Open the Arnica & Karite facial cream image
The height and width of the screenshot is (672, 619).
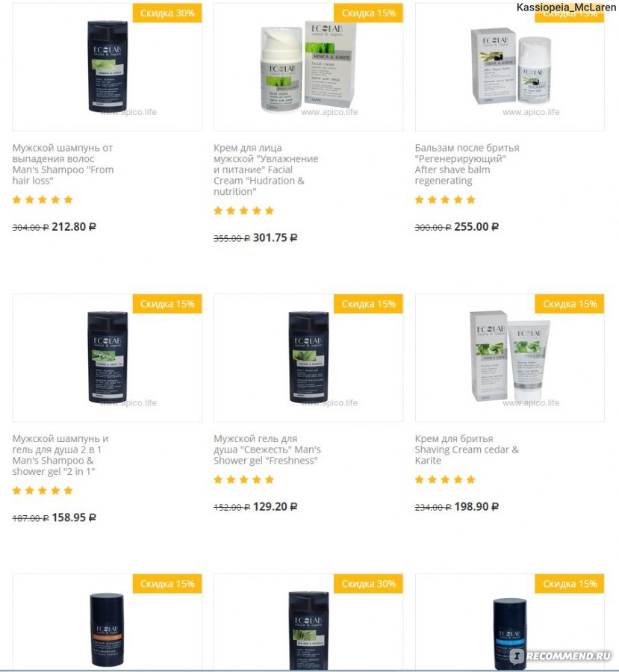(308, 67)
